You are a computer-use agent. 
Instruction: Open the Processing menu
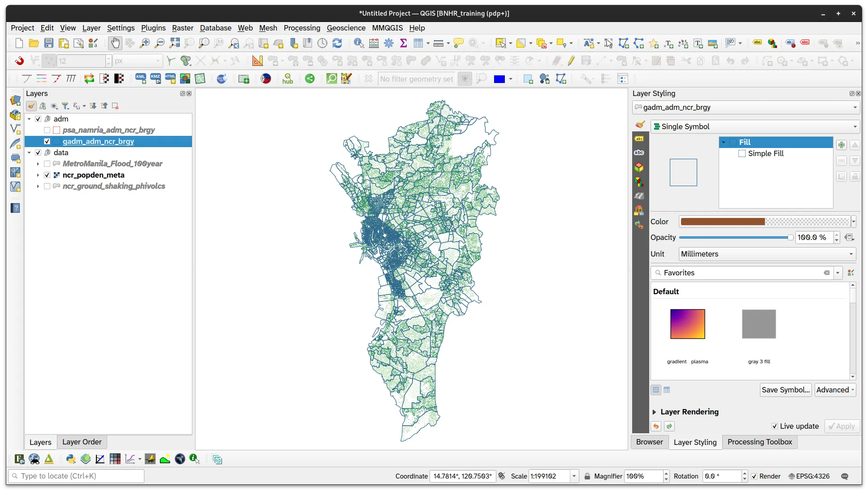click(302, 28)
